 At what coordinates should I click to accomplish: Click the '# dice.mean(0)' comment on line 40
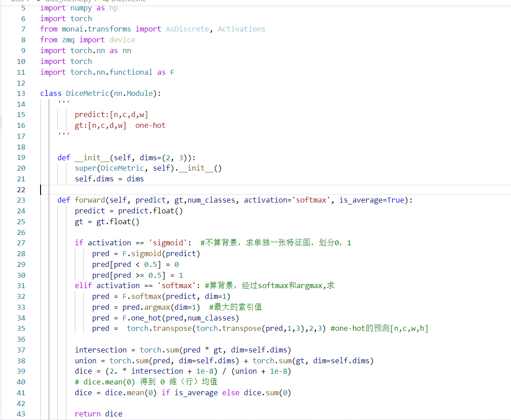146,382
